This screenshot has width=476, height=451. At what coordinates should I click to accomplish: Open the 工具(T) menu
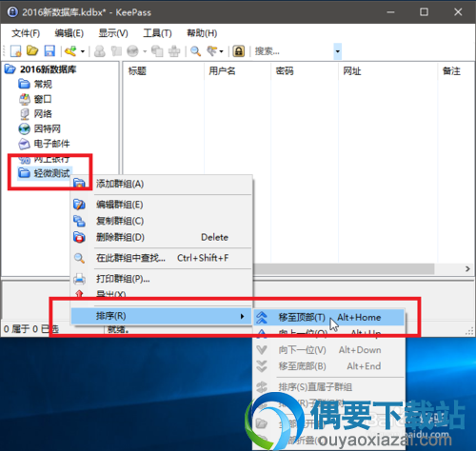click(157, 33)
